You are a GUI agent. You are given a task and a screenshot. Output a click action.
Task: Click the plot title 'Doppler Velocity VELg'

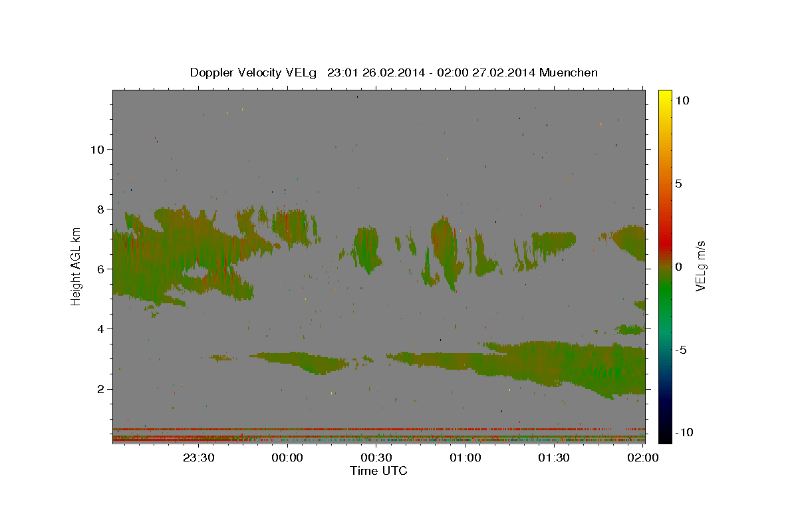pos(255,72)
